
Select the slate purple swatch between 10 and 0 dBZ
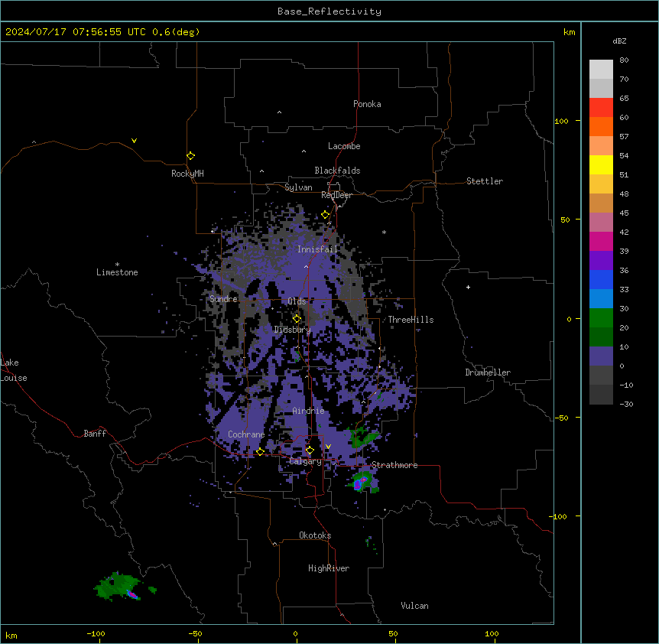tap(601, 356)
